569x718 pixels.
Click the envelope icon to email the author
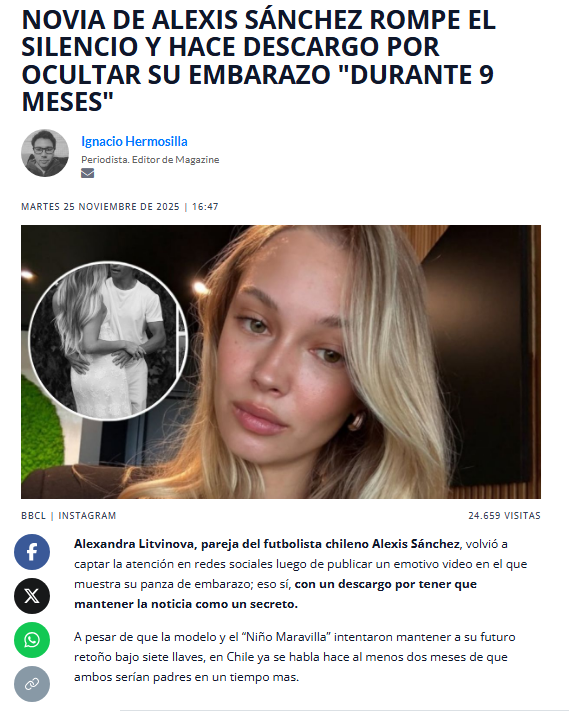(x=87, y=173)
